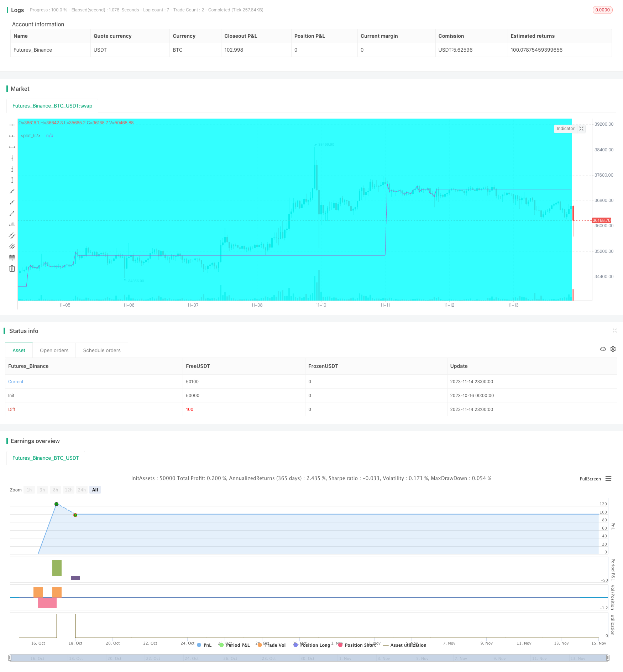Grab the left navigator range handle
The height and width of the screenshot is (672, 623).
[10, 658]
